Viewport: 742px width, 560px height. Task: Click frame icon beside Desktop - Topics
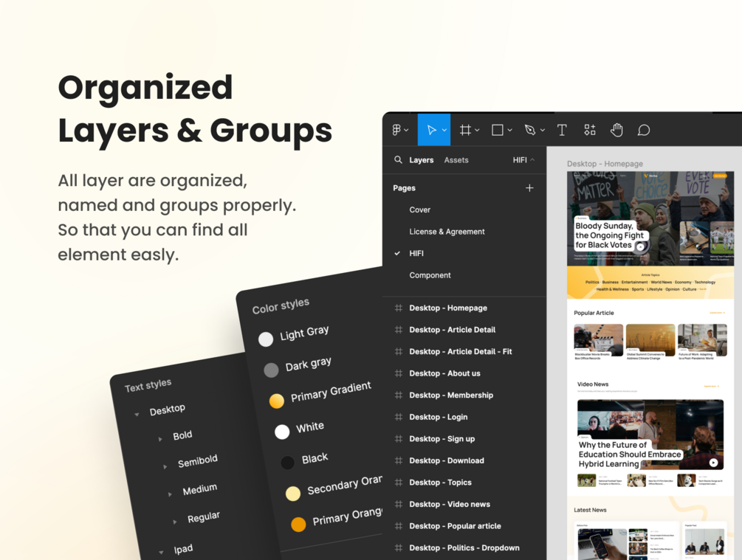click(x=399, y=482)
